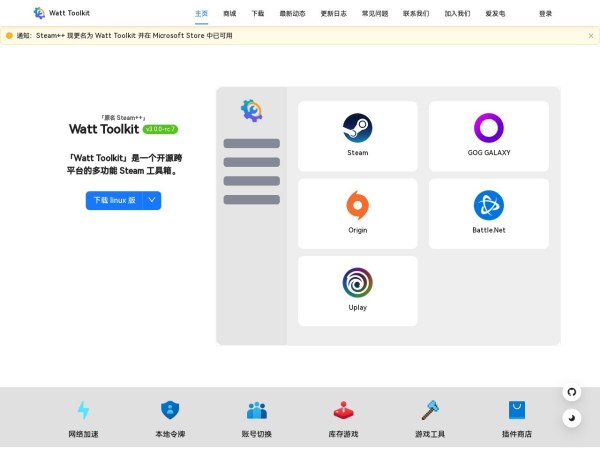Open the 更新日志 nav item
The height and width of the screenshot is (450, 600).
click(334, 14)
